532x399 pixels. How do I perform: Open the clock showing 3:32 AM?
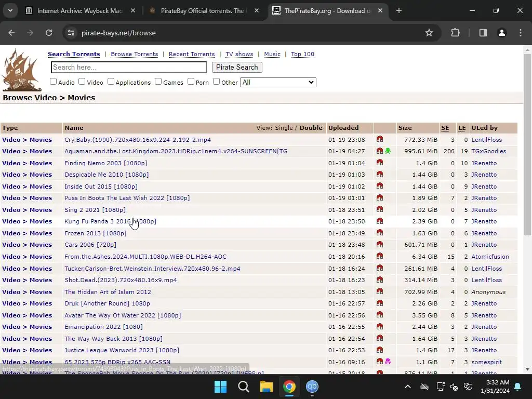point(495,387)
